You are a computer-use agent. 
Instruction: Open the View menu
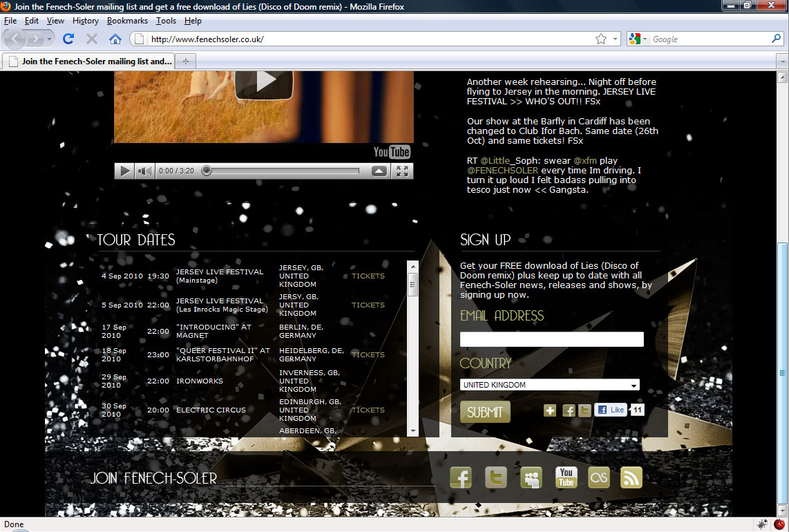55,21
